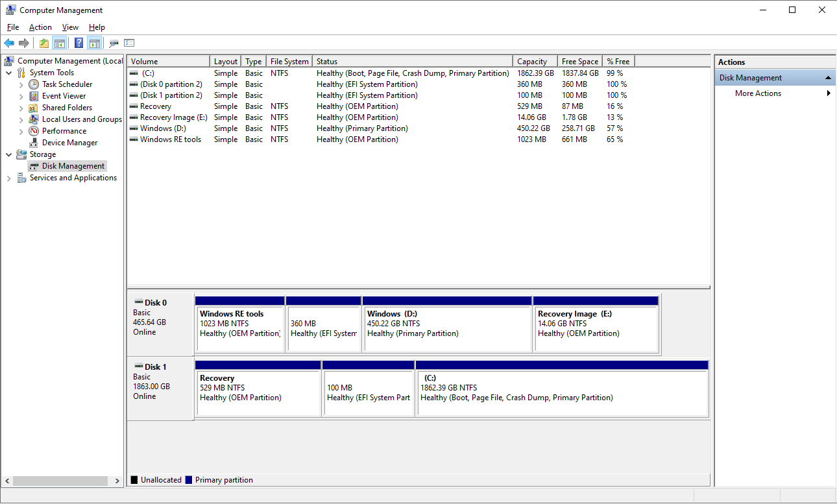Click the System Tools wrench icon
The height and width of the screenshot is (504, 837).
tap(21, 73)
